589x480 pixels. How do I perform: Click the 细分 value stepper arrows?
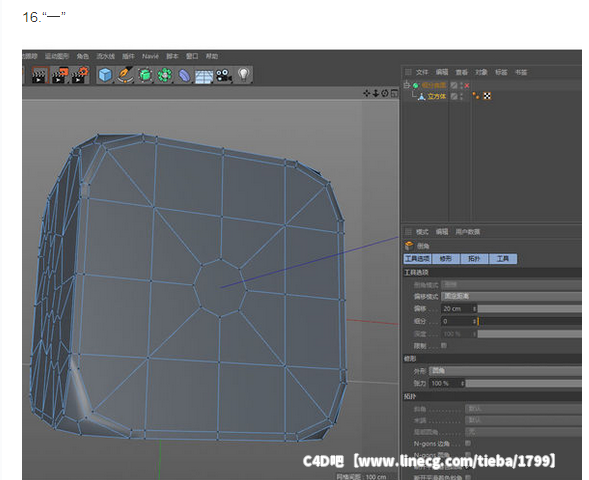(x=474, y=322)
